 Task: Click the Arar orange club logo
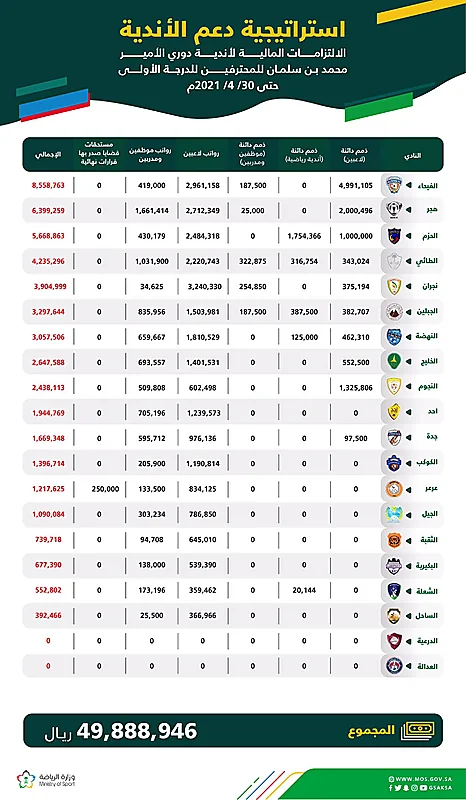pyautogui.click(x=394, y=488)
